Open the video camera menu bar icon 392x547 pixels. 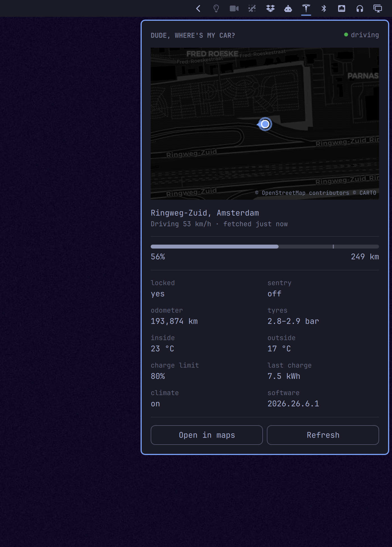[234, 8]
